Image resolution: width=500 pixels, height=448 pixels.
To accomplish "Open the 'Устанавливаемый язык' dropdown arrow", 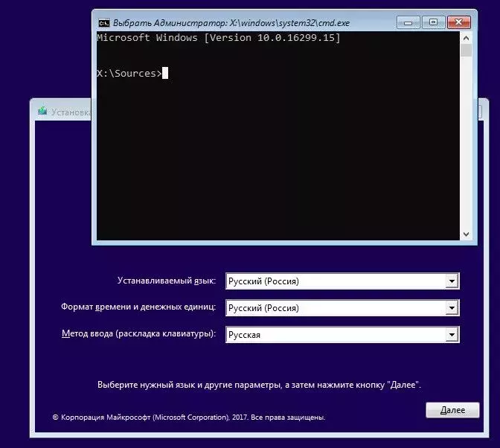I will [x=452, y=281].
